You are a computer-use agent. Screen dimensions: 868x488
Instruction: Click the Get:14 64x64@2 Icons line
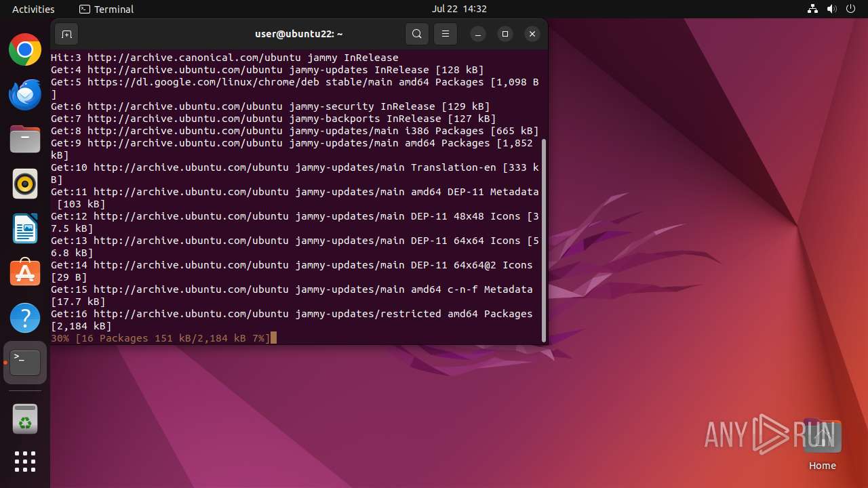[292, 271]
